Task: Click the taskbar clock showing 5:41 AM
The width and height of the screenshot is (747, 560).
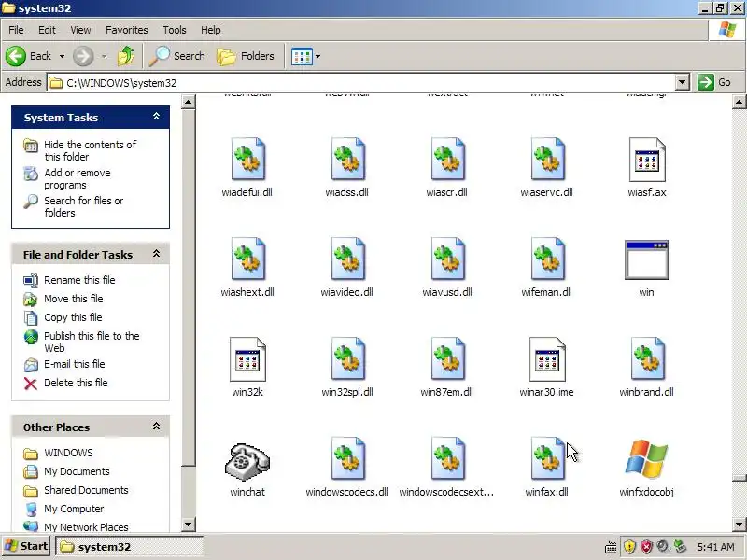Action: (715, 547)
